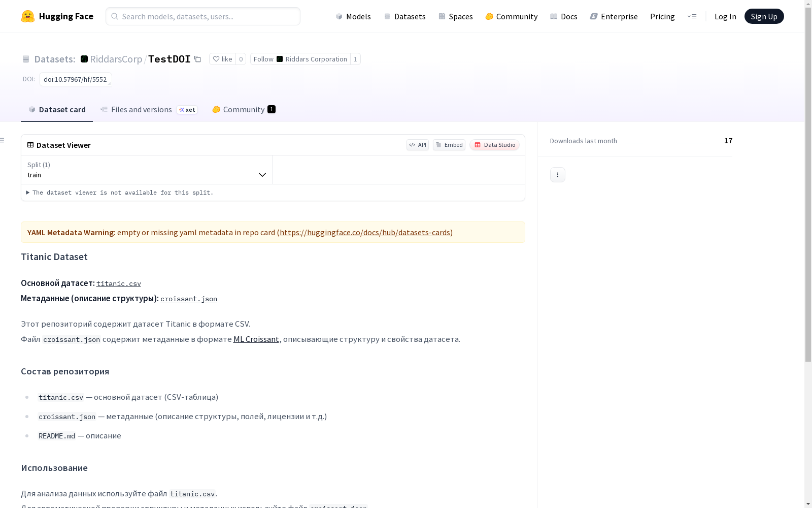Viewport: 812px width, 508px height.
Task: Copy dataset name with the copy icon
Action: [x=198, y=59]
